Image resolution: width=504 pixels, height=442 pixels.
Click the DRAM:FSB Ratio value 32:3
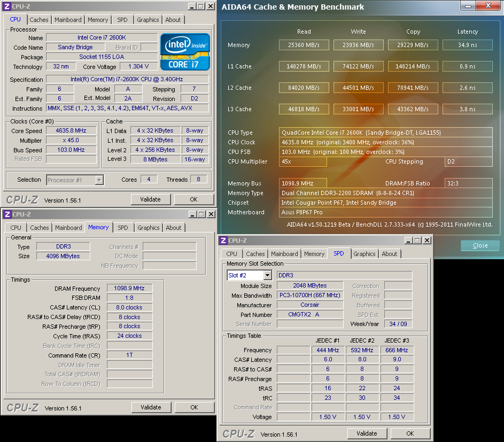469,183
